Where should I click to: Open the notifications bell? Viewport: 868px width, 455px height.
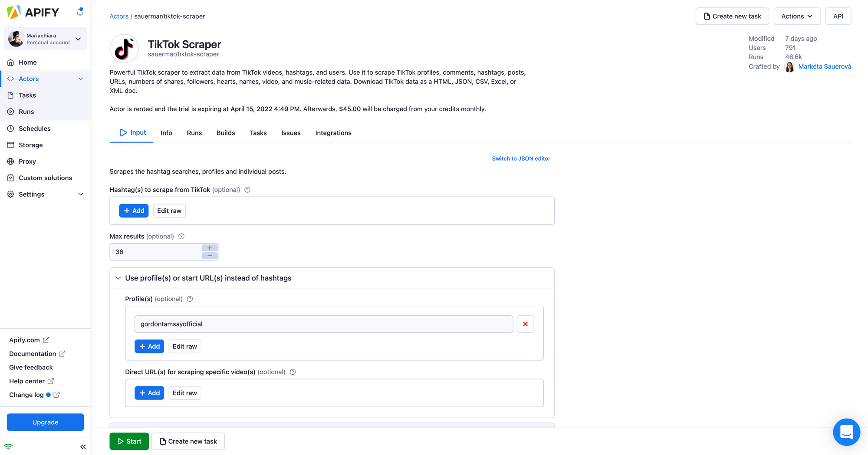(x=80, y=12)
